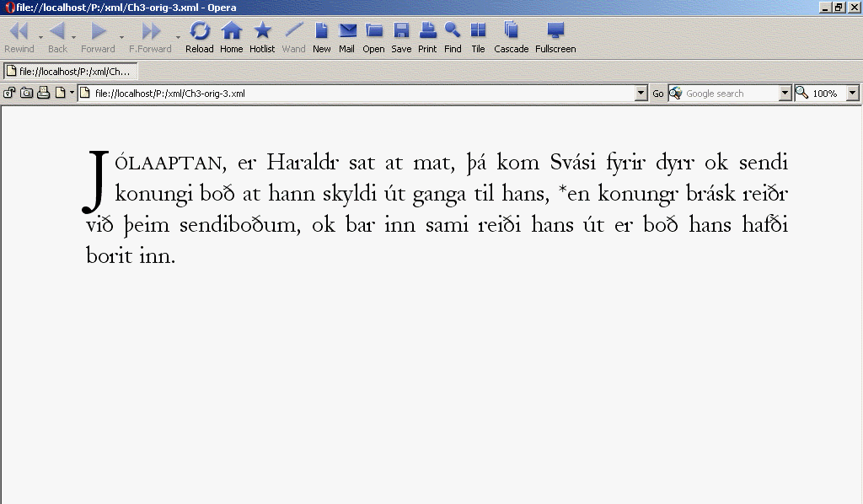
Task: Select the Ch3-orig-3.xml page tab
Action: point(71,72)
